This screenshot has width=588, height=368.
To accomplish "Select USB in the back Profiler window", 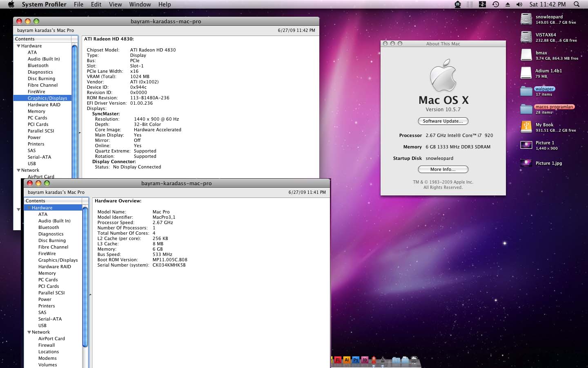I will 32,164.
